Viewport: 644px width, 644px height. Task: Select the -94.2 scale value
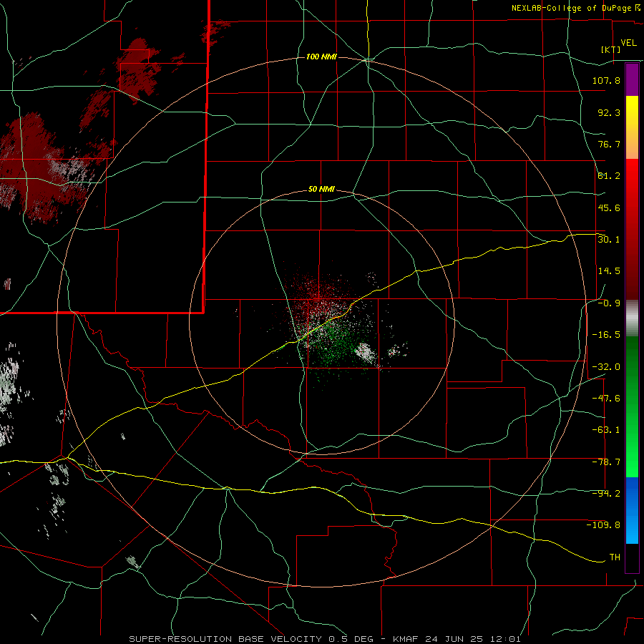pyautogui.click(x=606, y=493)
